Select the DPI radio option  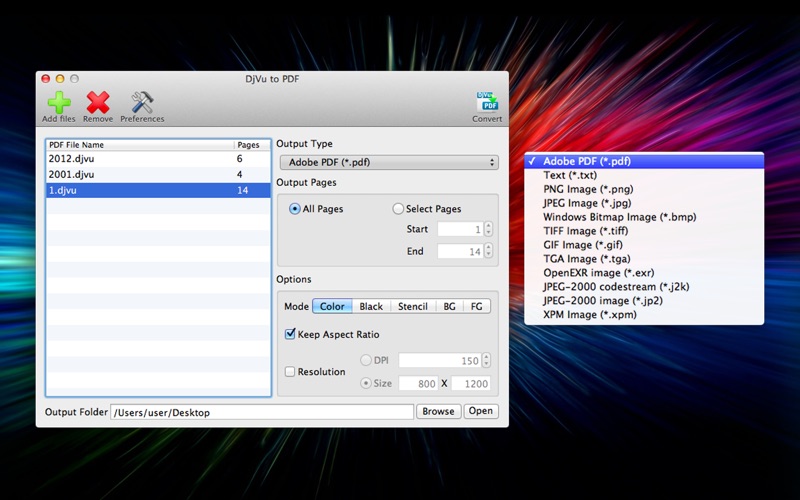point(366,360)
